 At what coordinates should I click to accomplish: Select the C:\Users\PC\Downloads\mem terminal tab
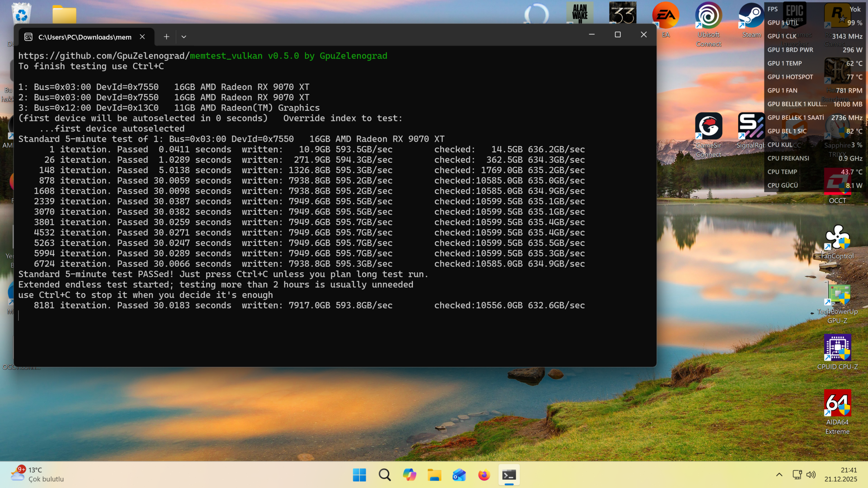[x=85, y=37]
